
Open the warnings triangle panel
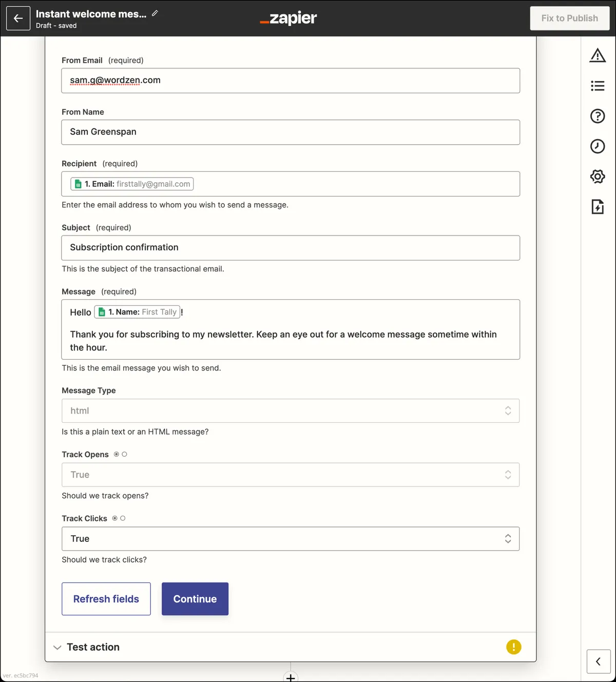[x=598, y=55]
